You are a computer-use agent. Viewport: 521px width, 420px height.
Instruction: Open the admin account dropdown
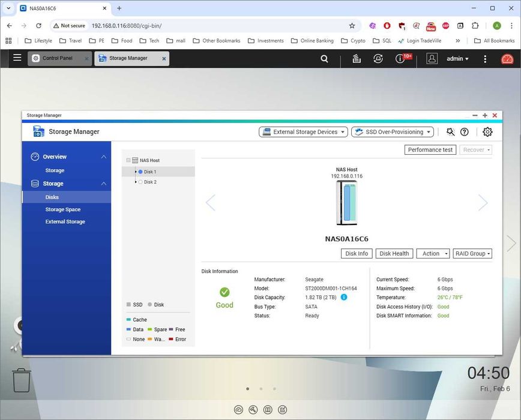point(457,59)
